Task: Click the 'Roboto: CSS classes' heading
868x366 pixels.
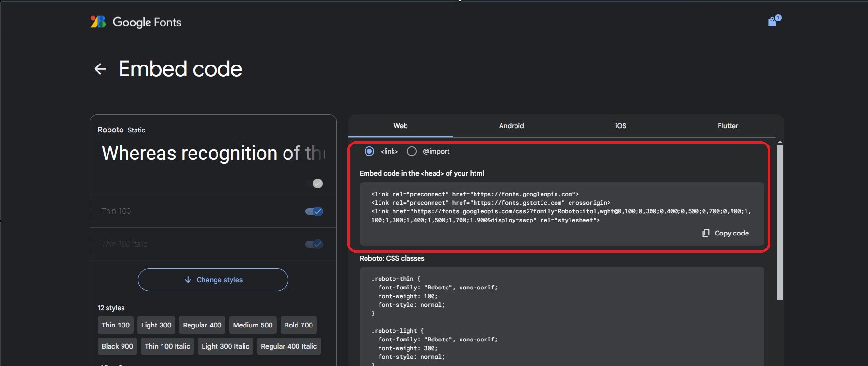Action: [392, 258]
